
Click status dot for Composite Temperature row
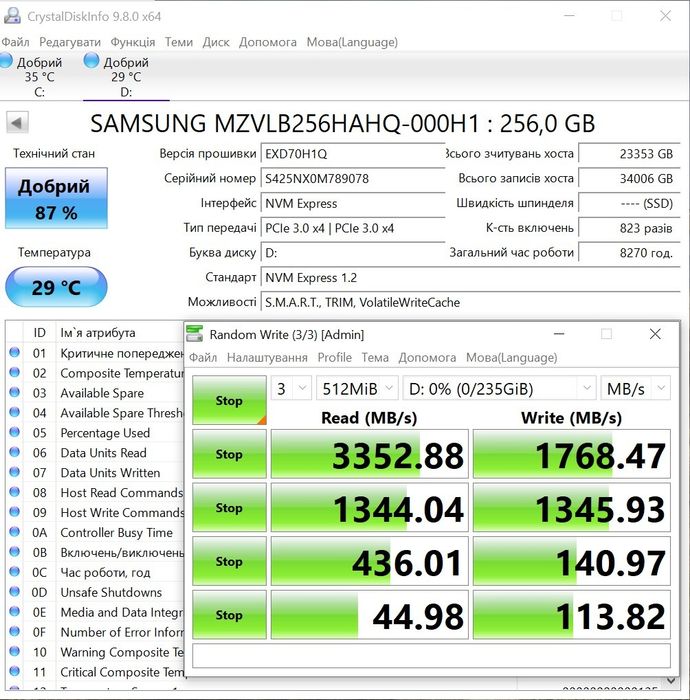[x=14, y=372]
